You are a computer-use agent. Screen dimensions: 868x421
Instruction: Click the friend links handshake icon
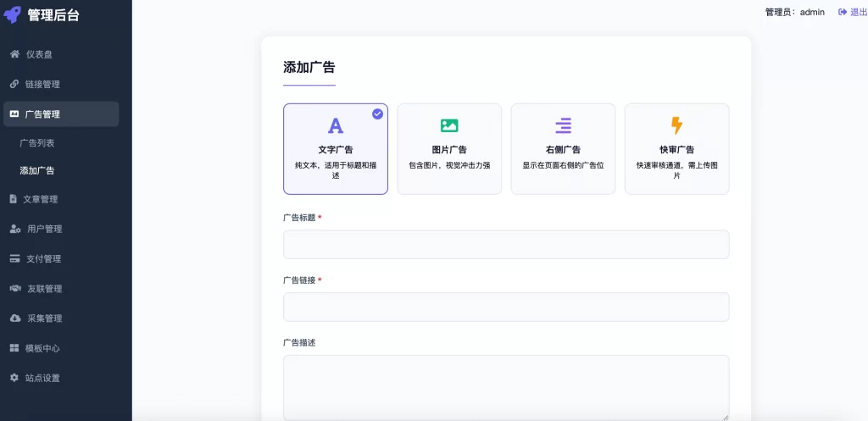[x=14, y=289]
